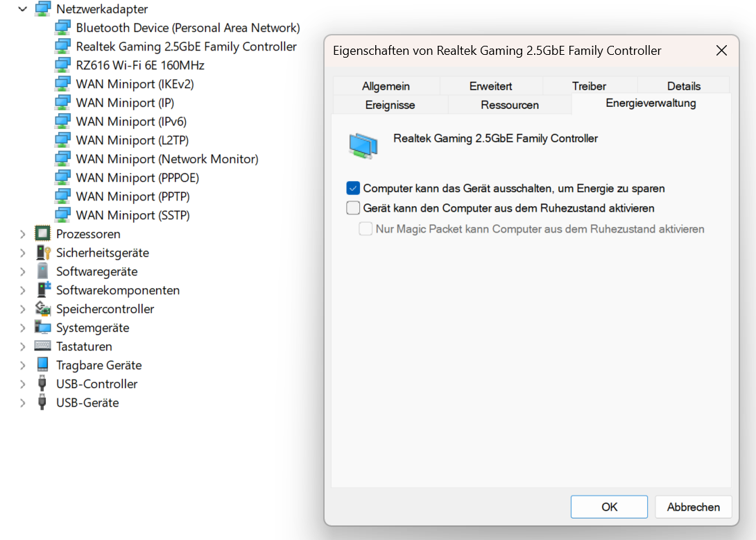Click the WAN Miniport (Network Monitor) icon
Image resolution: width=756 pixels, height=540 pixels.
(62, 159)
